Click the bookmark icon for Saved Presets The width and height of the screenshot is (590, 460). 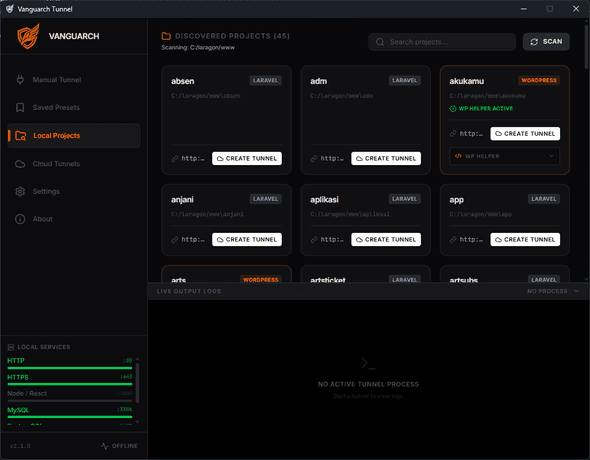(x=20, y=108)
